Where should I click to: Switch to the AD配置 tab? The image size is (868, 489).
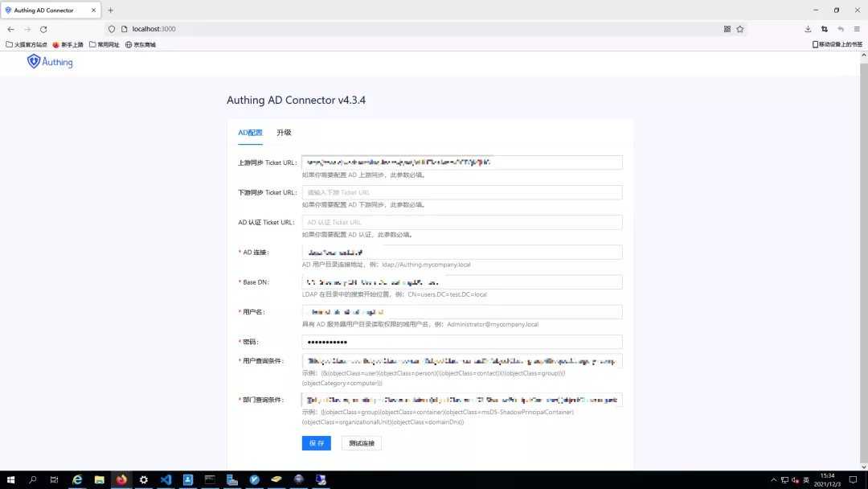pyautogui.click(x=250, y=133)
